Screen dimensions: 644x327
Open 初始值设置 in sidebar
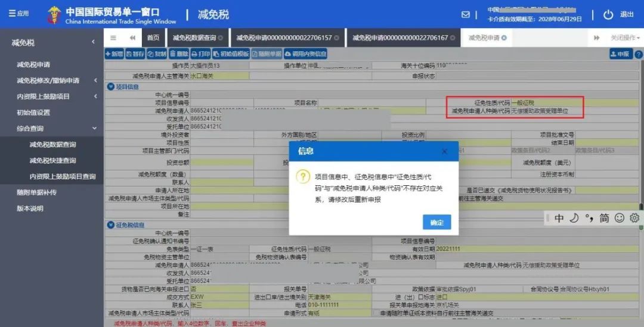coord(33,113)
